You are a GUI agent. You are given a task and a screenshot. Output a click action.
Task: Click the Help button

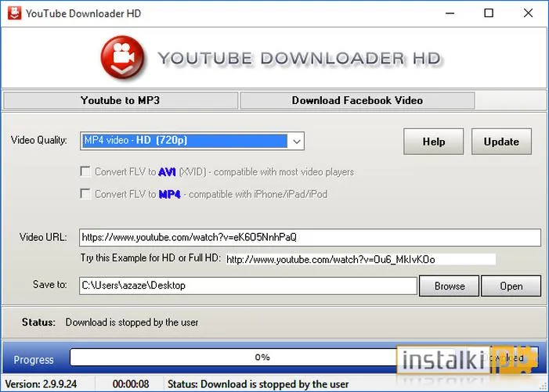click(433, 142)
